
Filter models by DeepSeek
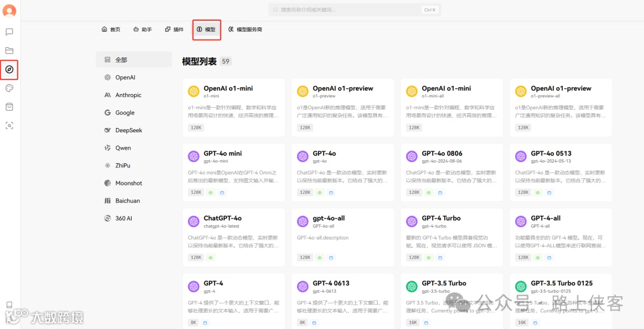click(134, 130)
